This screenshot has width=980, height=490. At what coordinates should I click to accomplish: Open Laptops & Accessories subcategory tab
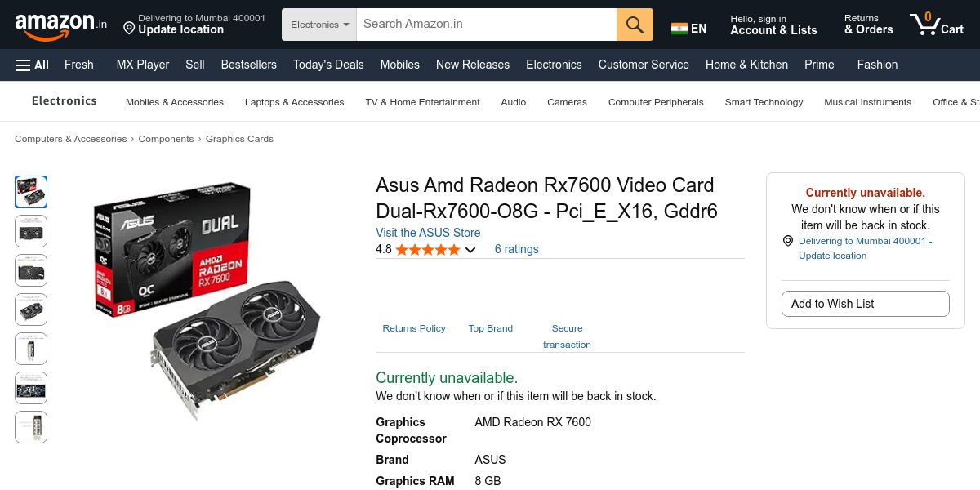pos(294,102)
